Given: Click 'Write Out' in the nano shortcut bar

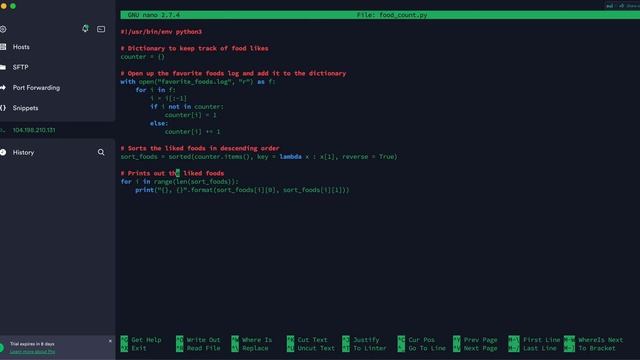Looking at the screenshot, I should pos(198,340).
